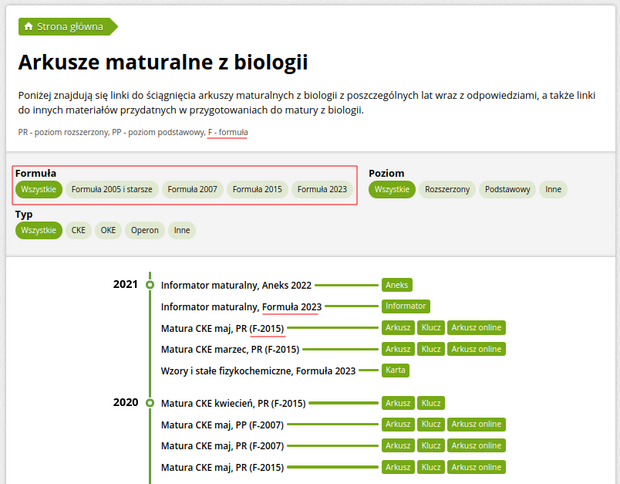
Task: Open the Aneks button for Aneks 2022
Action: pyautogui.click(x=397, y=285)
